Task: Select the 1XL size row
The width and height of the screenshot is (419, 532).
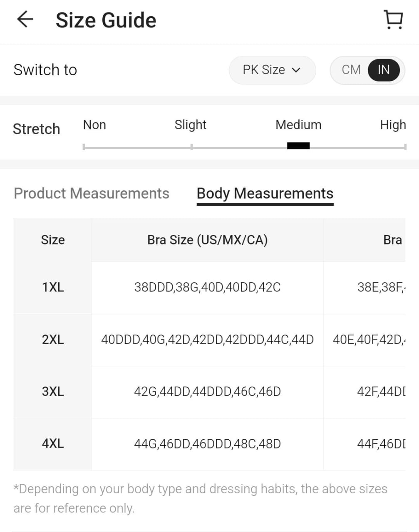Action: (x=53, y=287)
